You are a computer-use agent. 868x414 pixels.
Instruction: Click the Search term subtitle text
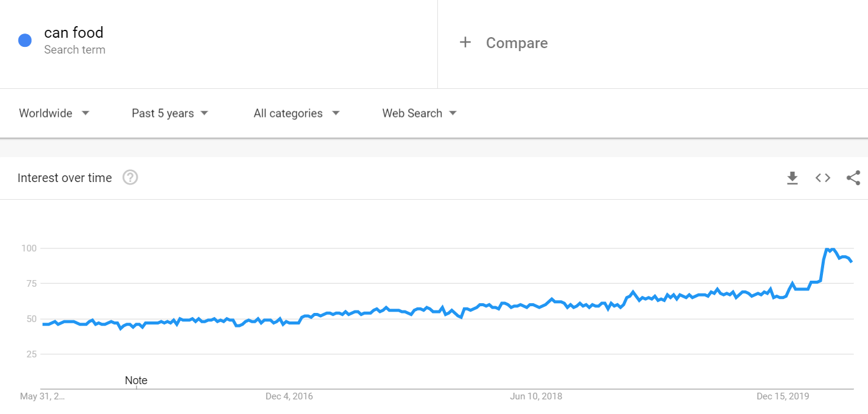tap(74, 50)
